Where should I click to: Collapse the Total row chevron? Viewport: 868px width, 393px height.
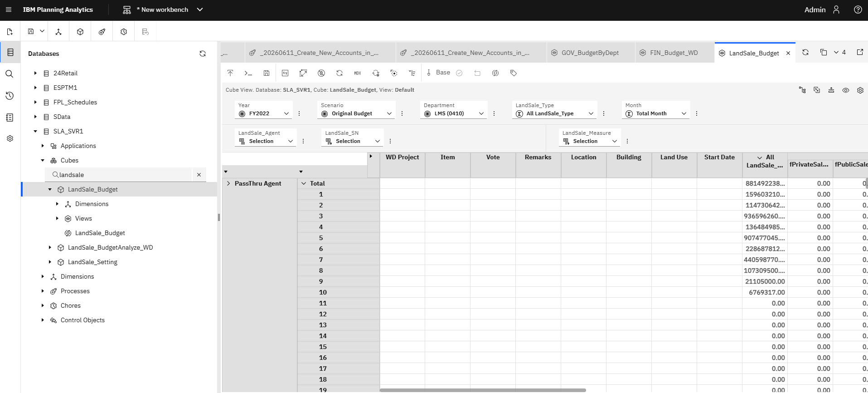pyautogui.click(x=304, y=183)
